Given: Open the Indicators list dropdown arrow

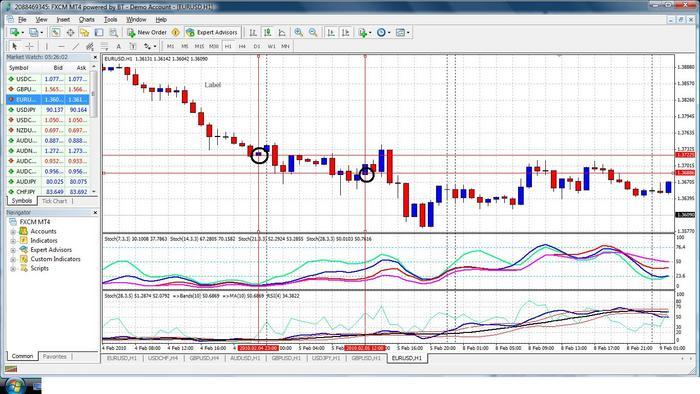Looking at the screenshot, I should tap(370, 33).
